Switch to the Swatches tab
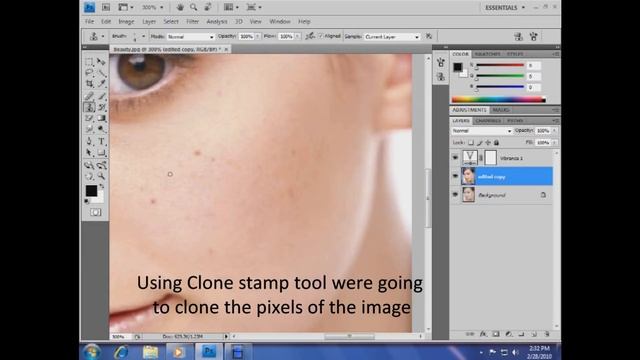 (487, 54)
